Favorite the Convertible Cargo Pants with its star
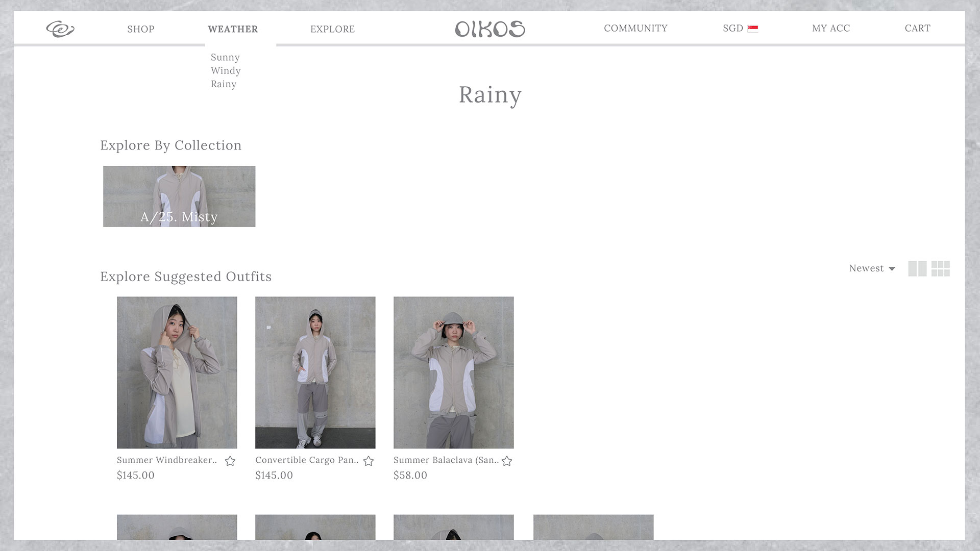Image resolution: width=980 pixels, height=551 pixels. tap(369, 461)
